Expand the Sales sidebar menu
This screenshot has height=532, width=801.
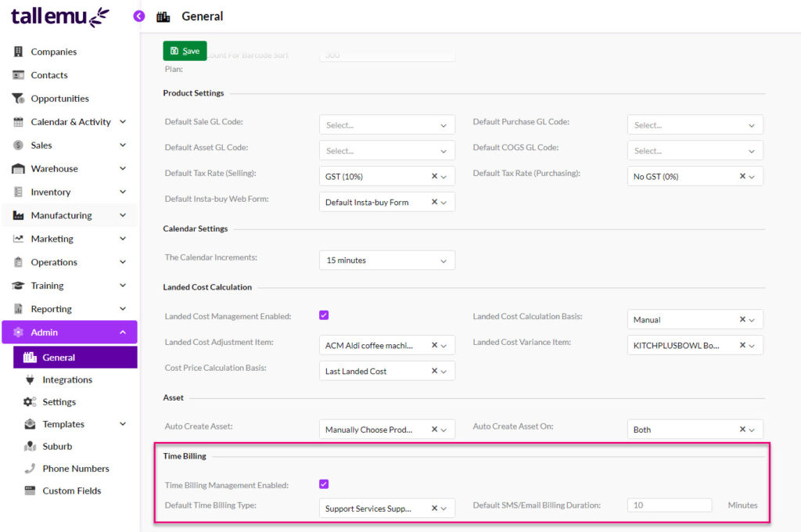point(123,146)
